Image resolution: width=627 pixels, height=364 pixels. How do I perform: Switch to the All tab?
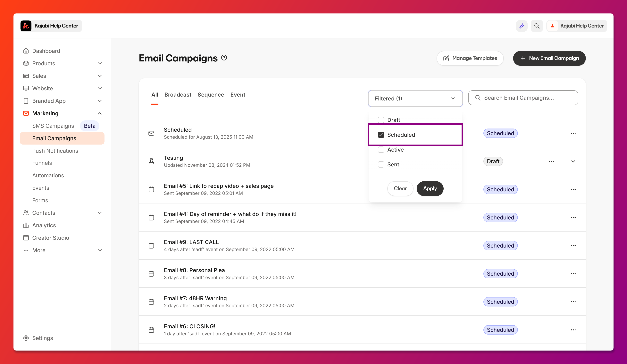155,95
